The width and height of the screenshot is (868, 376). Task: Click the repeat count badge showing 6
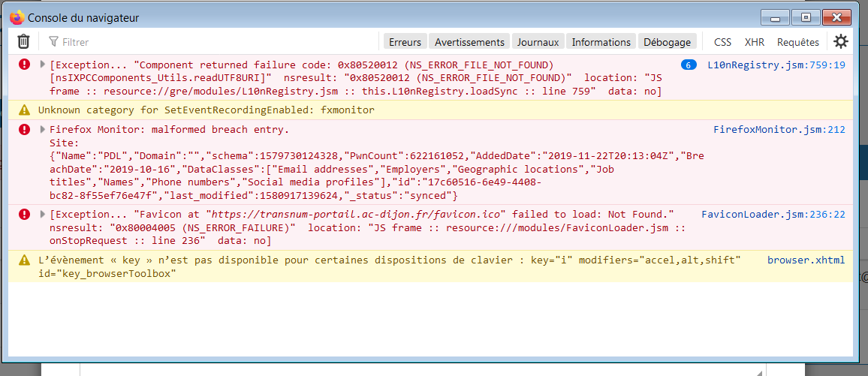coord(689,65)
